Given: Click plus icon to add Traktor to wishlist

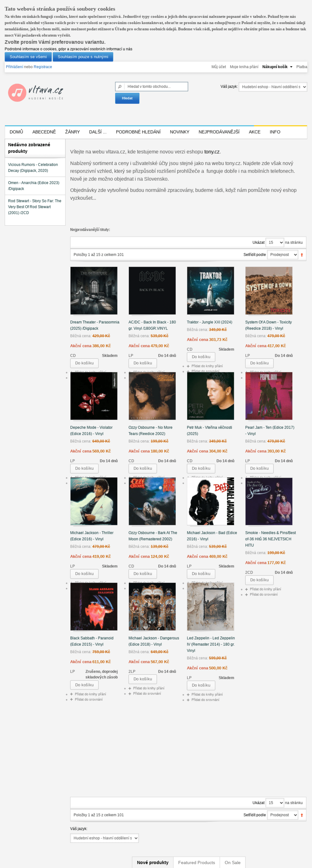Looking at the screenshot, I should pos(188,366).
